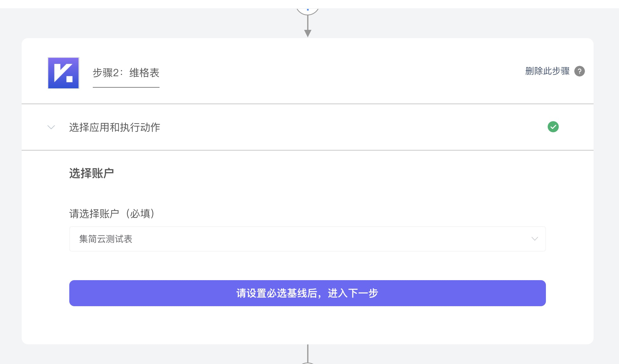The width and height of the screenshot is (619, 364).
Task: Click the 请选择账户（必填）field label
Action: [112, 214]
